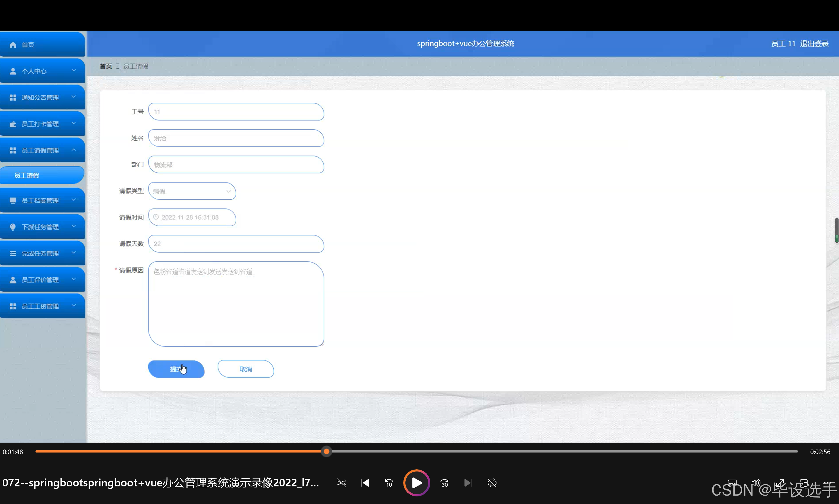Click the clock icon in 请假时间 field
The width and height of the screenshot is (839, 504).
[x=156, y=217]
